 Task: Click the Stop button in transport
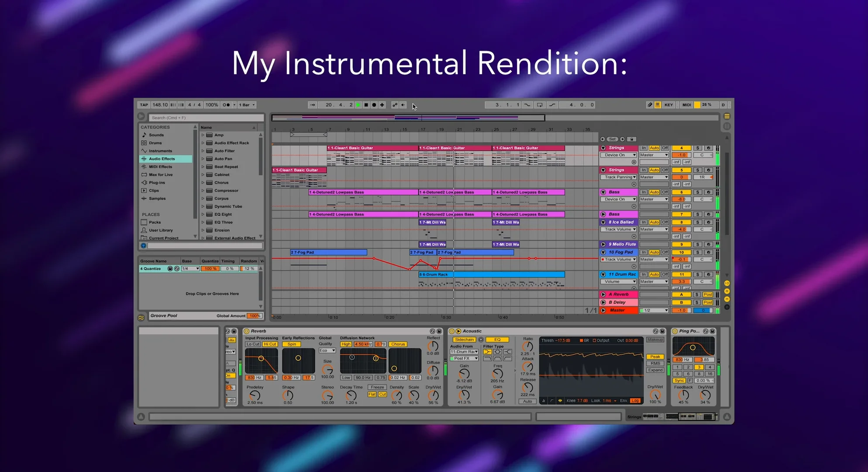click(366, 105)
